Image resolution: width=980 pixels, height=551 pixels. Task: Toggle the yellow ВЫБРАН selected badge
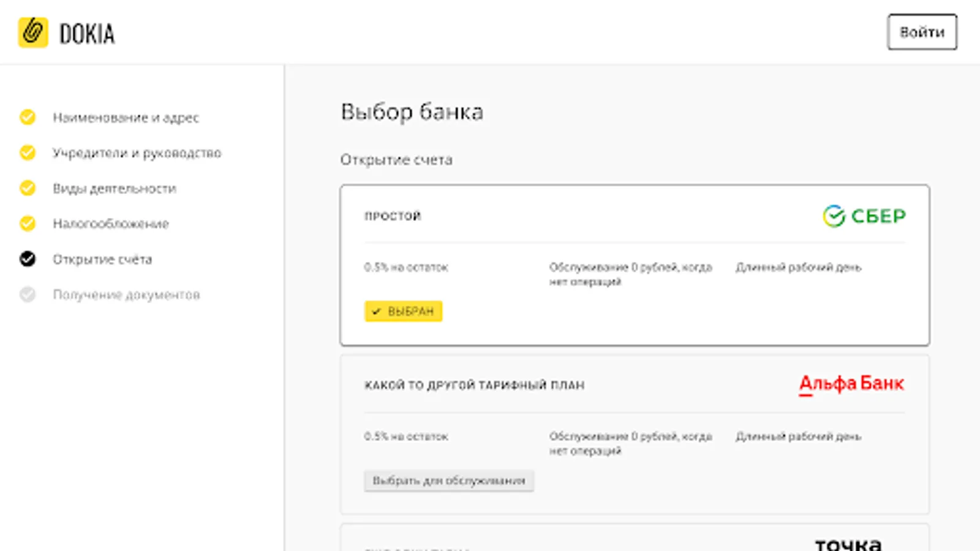403,311
